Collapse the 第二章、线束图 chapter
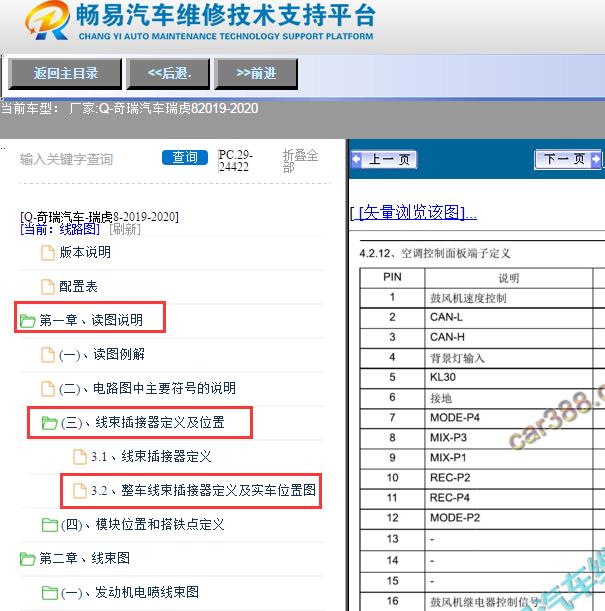The image size is (605, 611). (85, 558)
